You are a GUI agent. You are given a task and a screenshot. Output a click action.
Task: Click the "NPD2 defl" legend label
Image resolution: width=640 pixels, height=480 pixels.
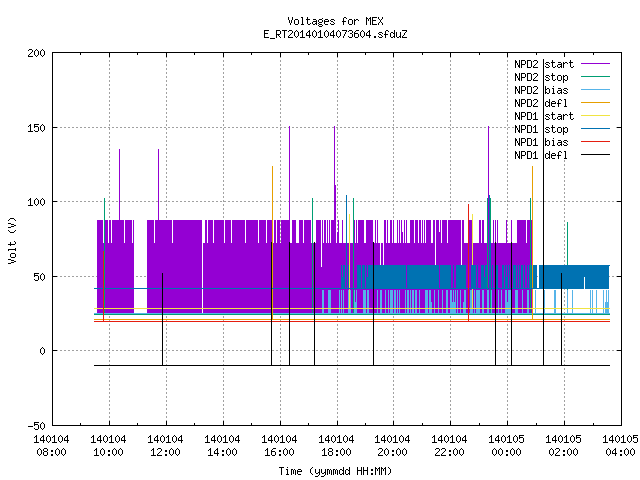pos(541,103)
